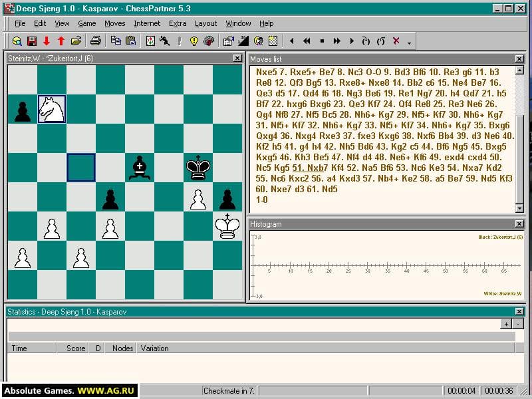Click the running man toolbar icon
Image resolution: width=532 pixels, height=399 pixels.
[165, 41]
